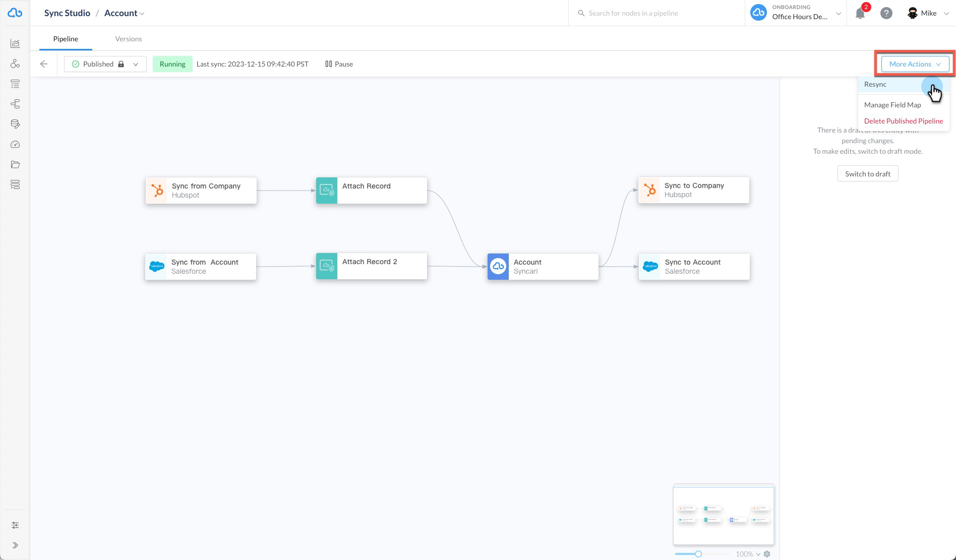Open the notifications bell icon
The width and height of the screenshot is (956, 560).
pyautogui.click(x=860, y=14)
